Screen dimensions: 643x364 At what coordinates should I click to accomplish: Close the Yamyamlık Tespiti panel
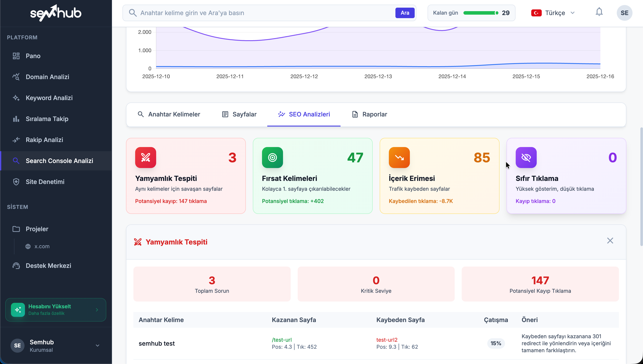coord(610,241)
